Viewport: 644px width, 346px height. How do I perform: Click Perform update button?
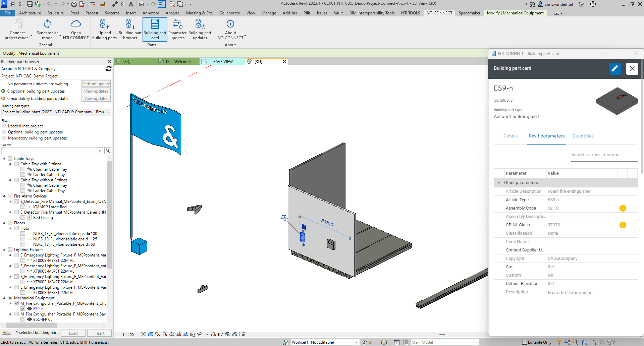pyautogui.click(x=96, y=84)
